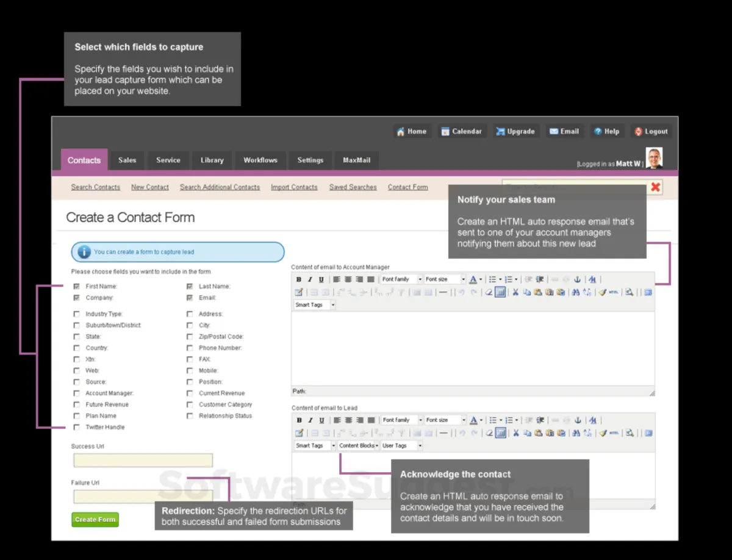Enable the Industry Type checkbox
This screenshot has width=732, height=560.
tap(77, 314)
